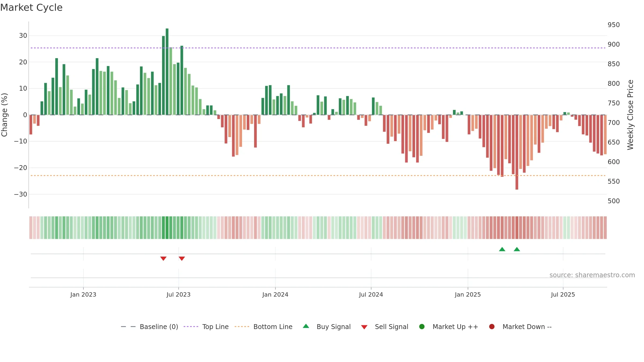Image resolution: width=644 pixels, height=362 pixels.
Task: Click the 950 right axis value
Action: point(614,25)
